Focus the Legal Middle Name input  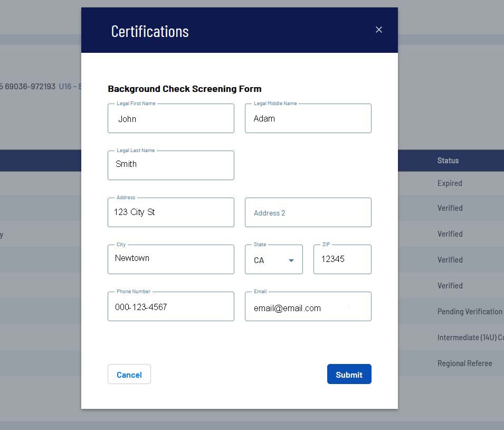(x=308, y=118)
